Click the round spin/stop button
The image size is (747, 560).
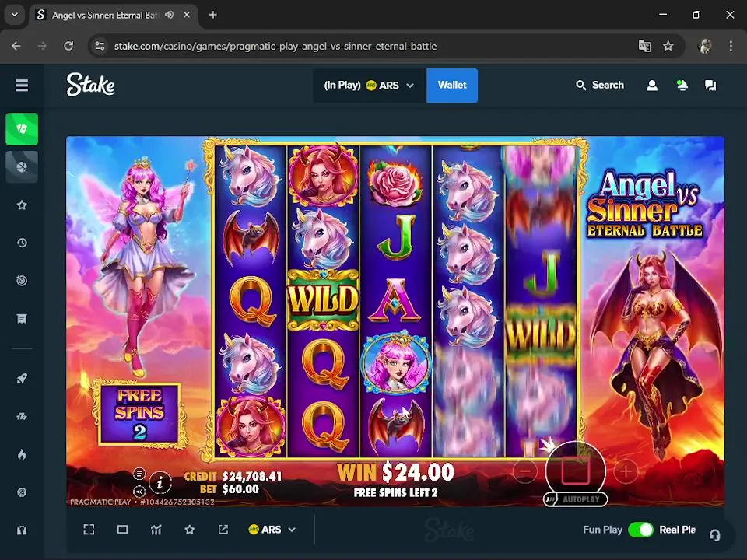(576, 470)
